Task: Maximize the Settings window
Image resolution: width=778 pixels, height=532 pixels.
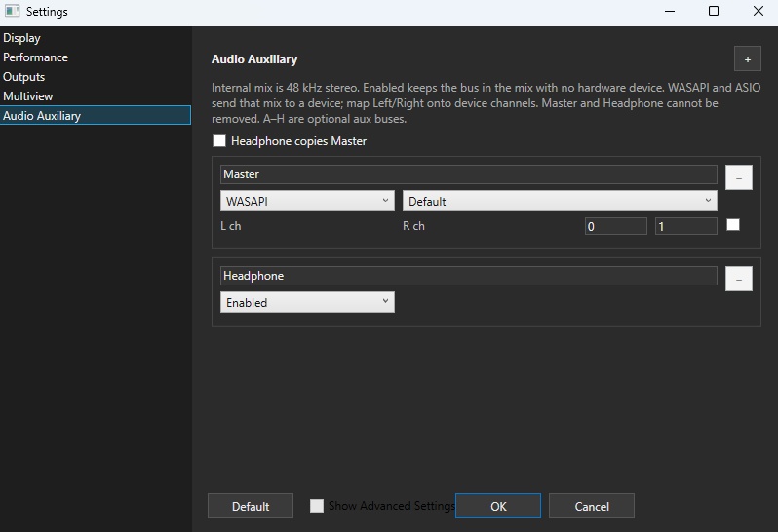Action: pos(714,11)
